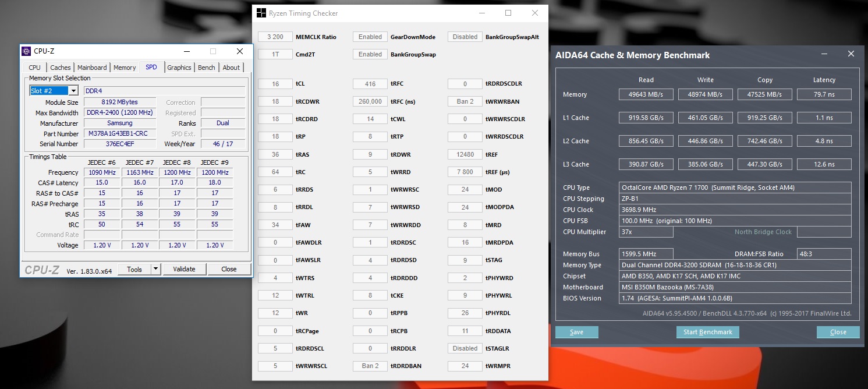Click the Ryzen Timing Checker title bar icon
The width and height of the screenshot is (868, 389).
(261, 13)
